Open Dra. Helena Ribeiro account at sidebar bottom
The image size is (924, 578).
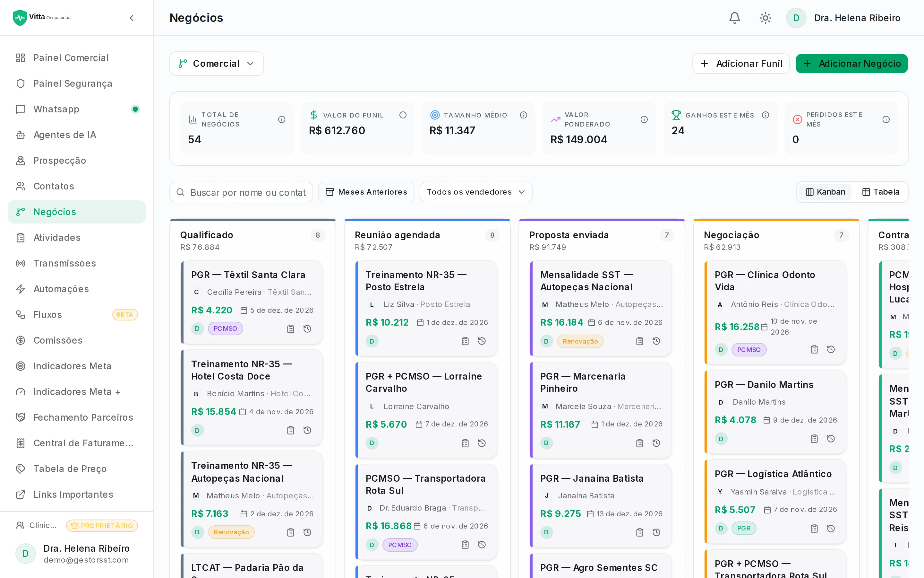point(76,554)
